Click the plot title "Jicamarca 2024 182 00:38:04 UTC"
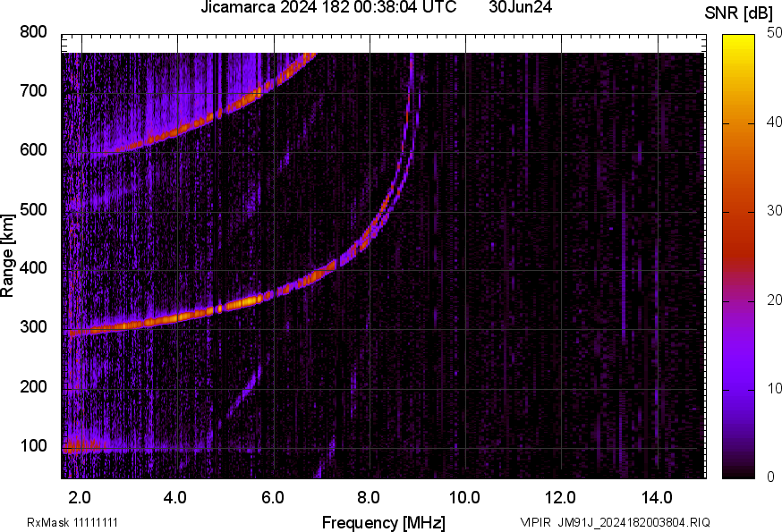Screen dimensions: 782x532 (328, 7)
